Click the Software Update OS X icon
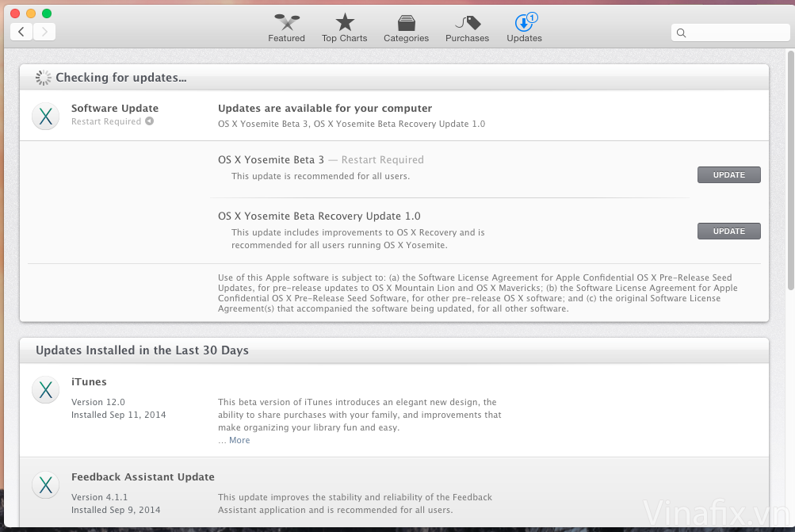 46,116
